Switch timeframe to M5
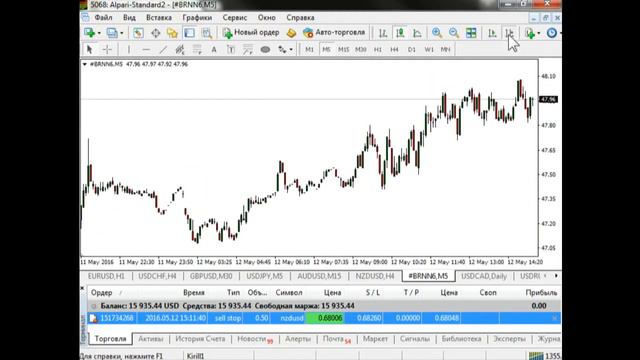This screenshot has width=640, height=360. coord(326,49)
